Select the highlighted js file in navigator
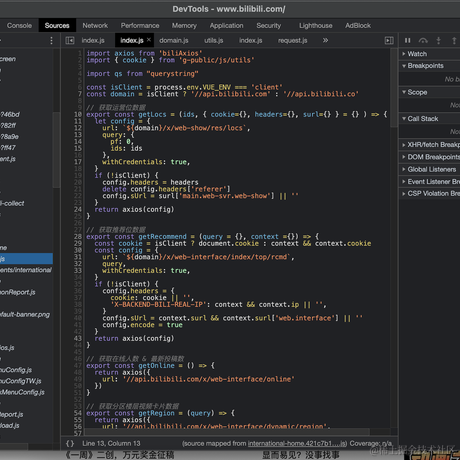Viewport: 460px width, 460px height. click(x=26, y=259)
